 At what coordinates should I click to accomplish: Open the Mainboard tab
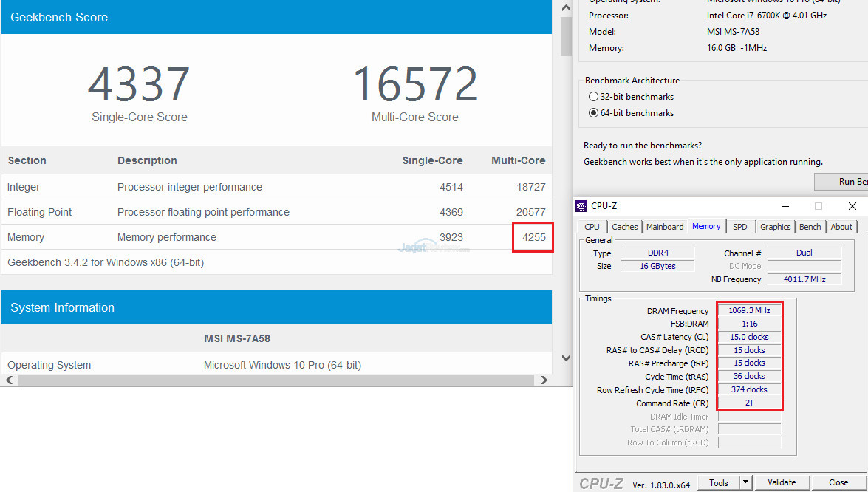tap(665, 227)
